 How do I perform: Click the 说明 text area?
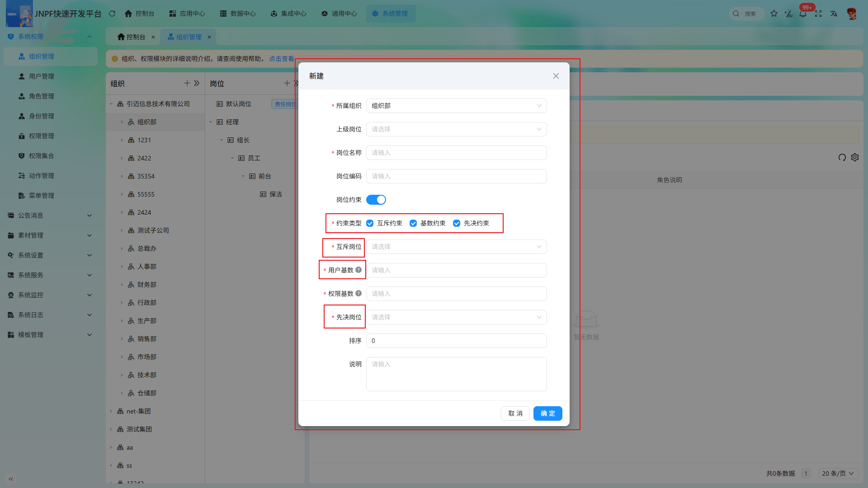(x=457, y=374)
